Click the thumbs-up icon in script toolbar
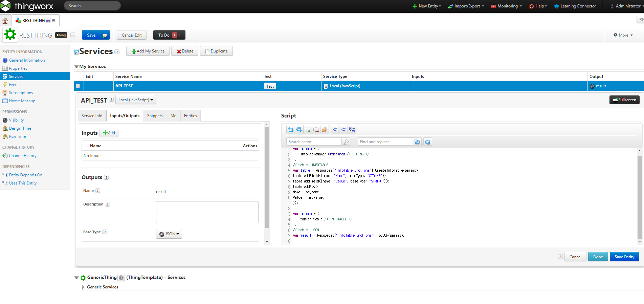Image resolution: width=644 pixels, height=304 pixels. pos(324,130)
